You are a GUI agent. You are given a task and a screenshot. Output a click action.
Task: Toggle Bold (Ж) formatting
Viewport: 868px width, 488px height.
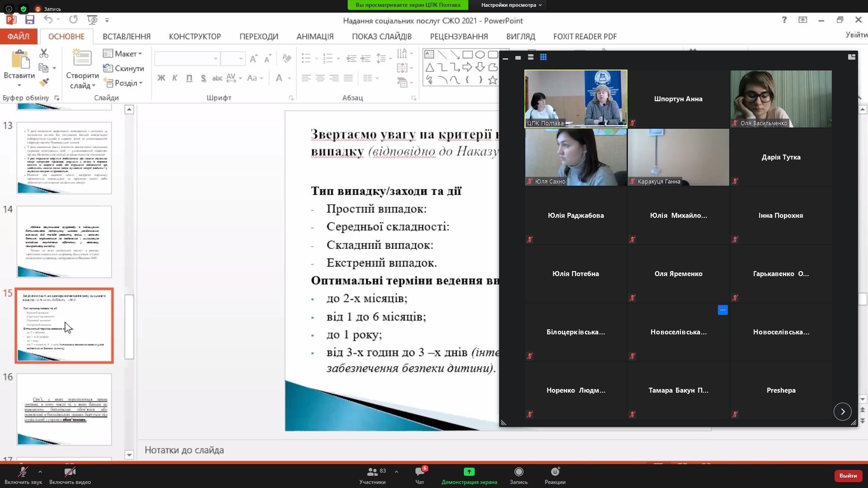(161, 78)
